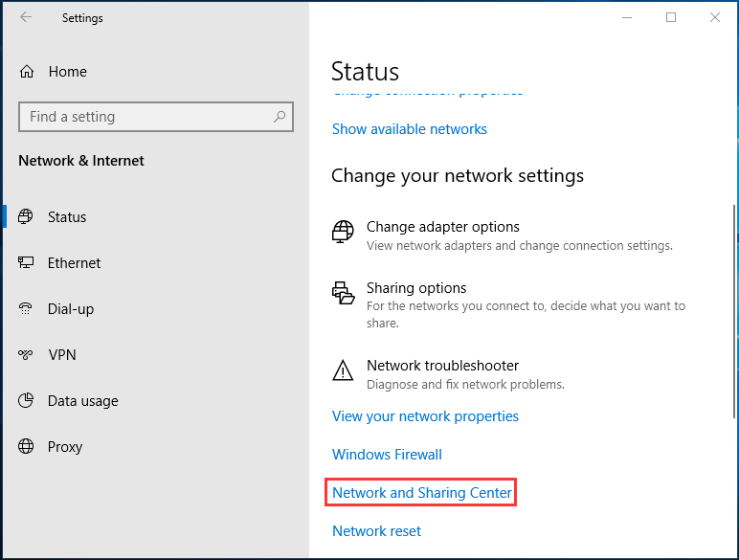Click Show available networks link
The height and width of the screenshot is (560, 739).
pos(410,129)
